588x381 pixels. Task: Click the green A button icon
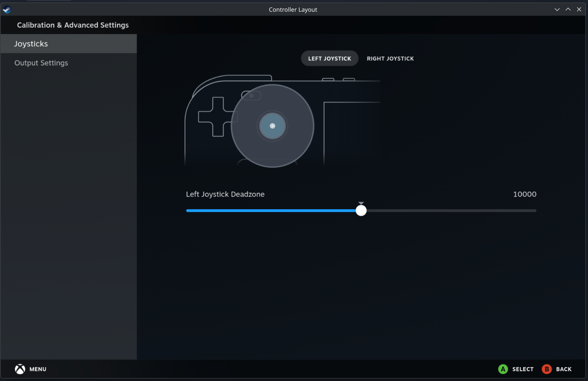point(503,369)
